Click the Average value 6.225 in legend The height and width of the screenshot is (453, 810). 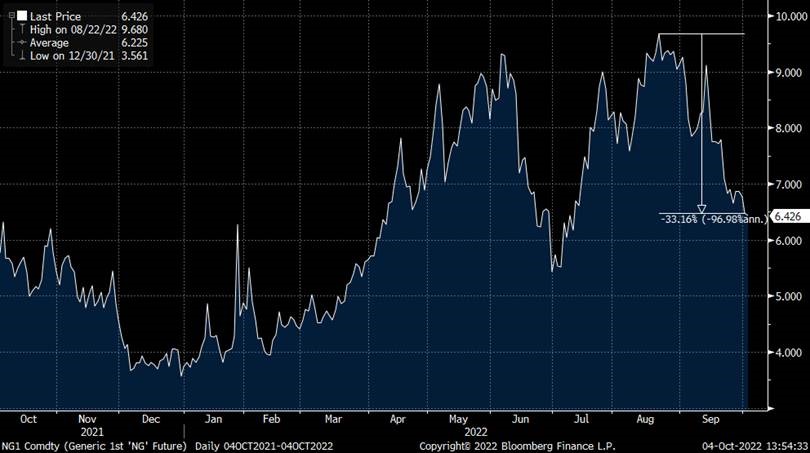pos(134,43)
